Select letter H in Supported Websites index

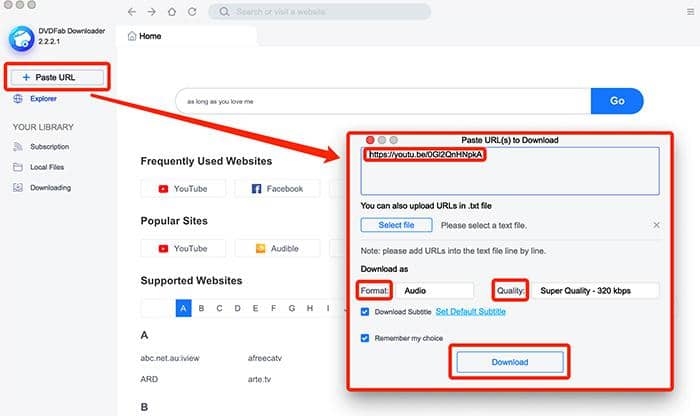click(310, 308)
